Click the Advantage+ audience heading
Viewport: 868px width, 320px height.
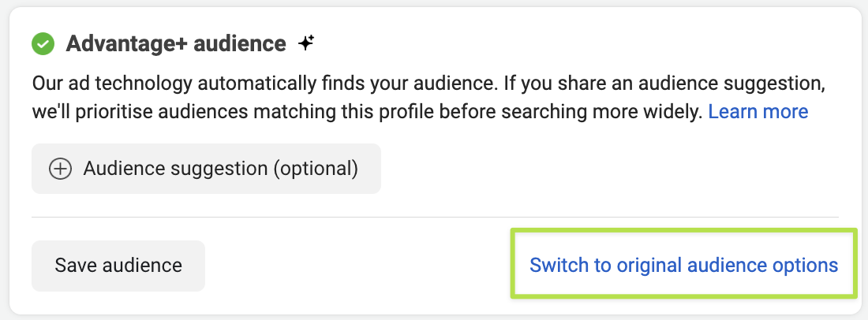tap(175, 43)
